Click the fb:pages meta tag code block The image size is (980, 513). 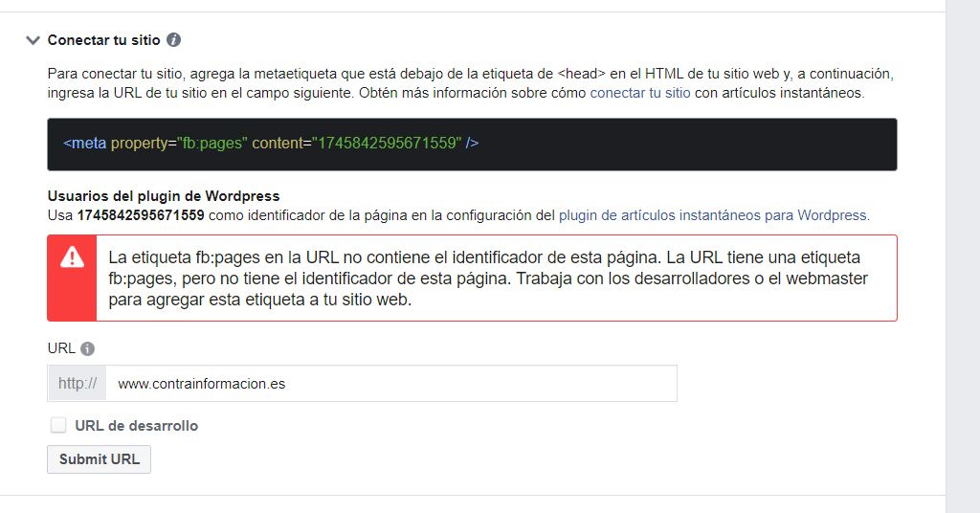[x=472, y=145]
